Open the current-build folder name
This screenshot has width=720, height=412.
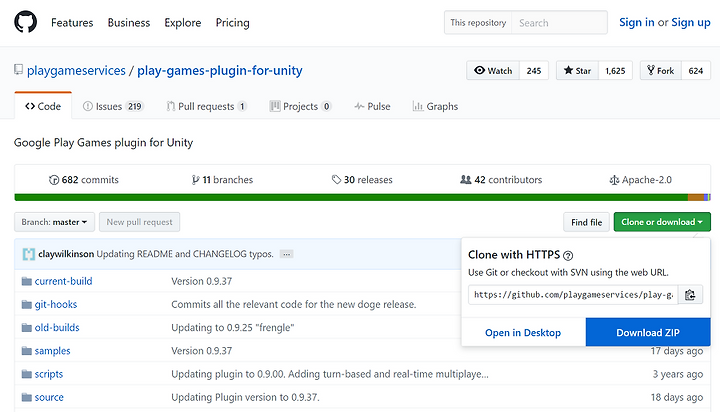click(63, 281)
